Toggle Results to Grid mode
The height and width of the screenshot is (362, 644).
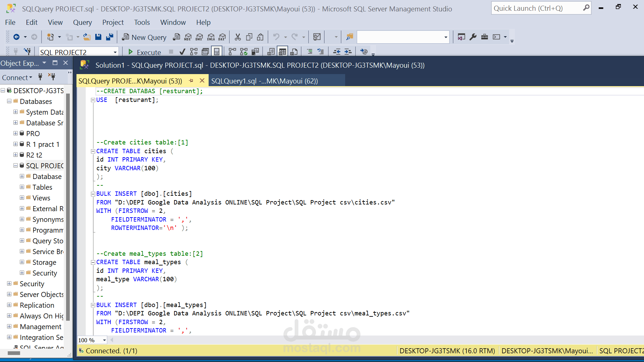coord(282,52)
